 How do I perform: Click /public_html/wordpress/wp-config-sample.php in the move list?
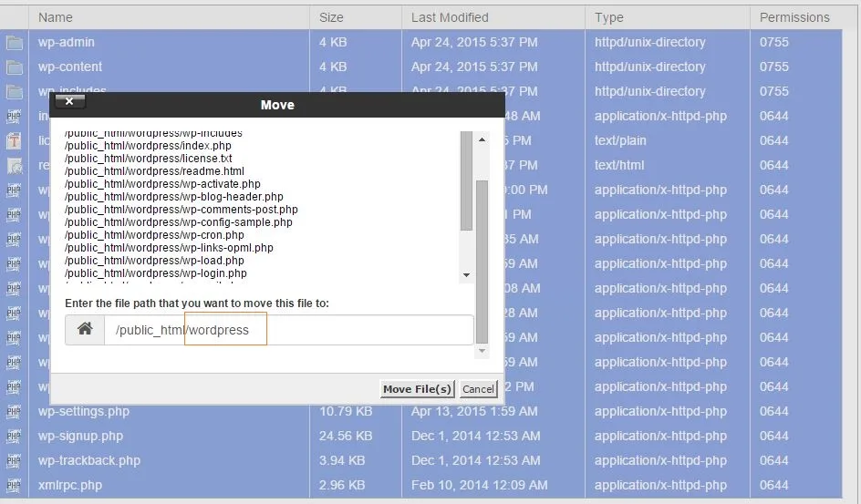(179, 222)
